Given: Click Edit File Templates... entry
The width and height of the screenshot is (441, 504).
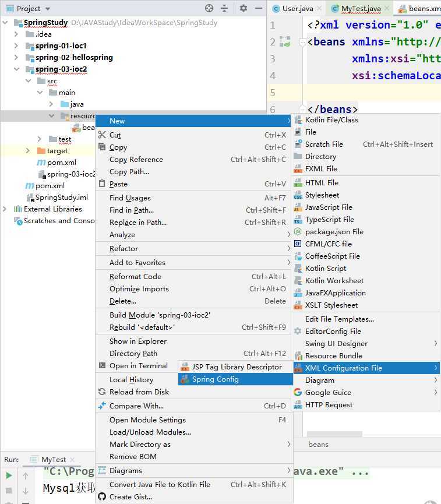Looking at the screenshot, I should click(366, 319).
